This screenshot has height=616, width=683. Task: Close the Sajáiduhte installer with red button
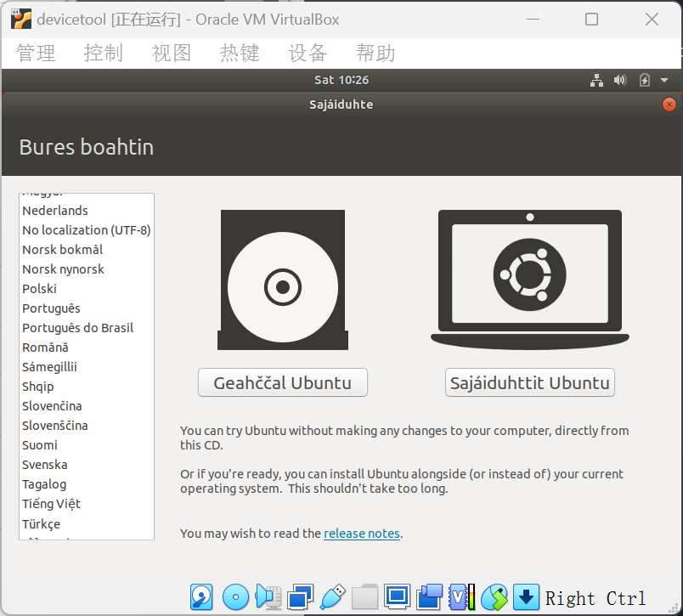pos(669,105)
